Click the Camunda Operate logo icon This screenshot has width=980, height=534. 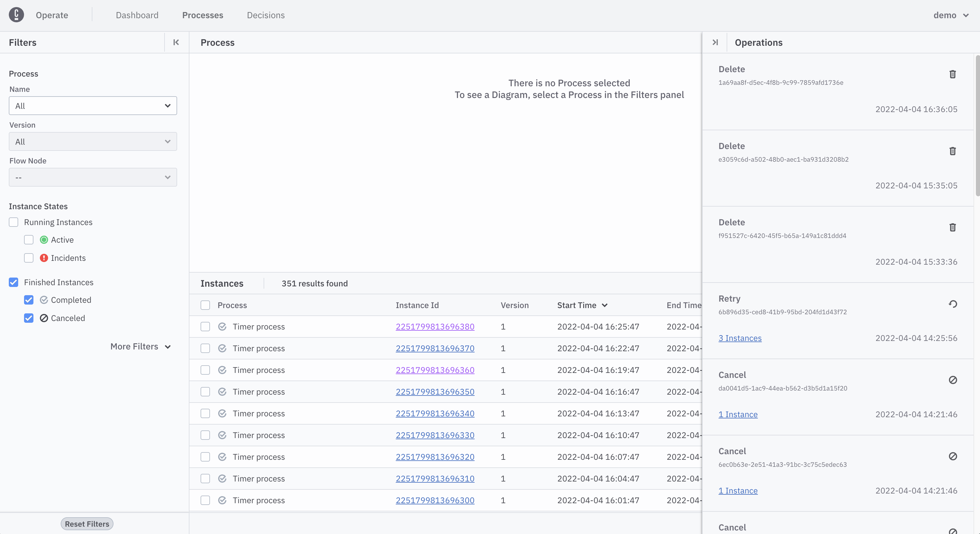click(16, 15)
